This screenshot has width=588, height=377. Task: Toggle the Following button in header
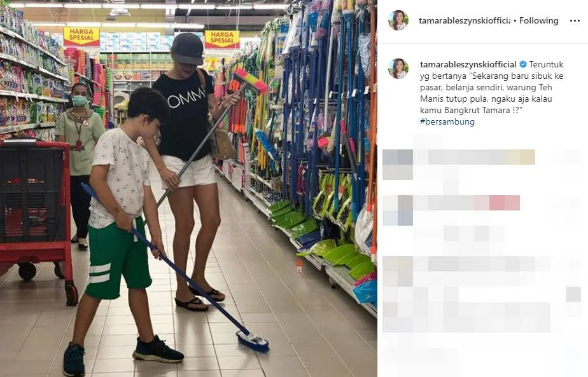tap(538, 20)
